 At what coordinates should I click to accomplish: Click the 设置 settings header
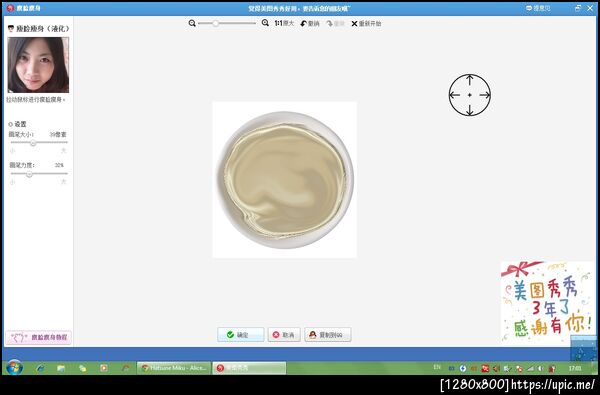pyautogui.click(x=17, y=124)
